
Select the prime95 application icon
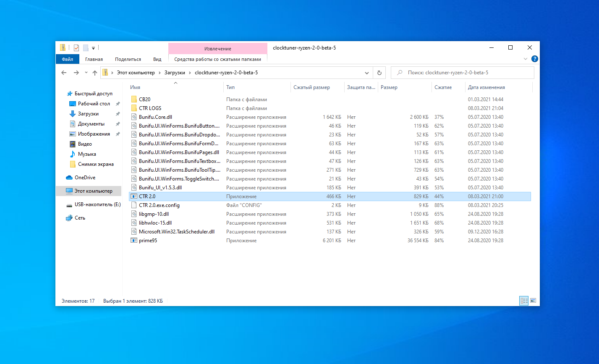tap(134, 241)
